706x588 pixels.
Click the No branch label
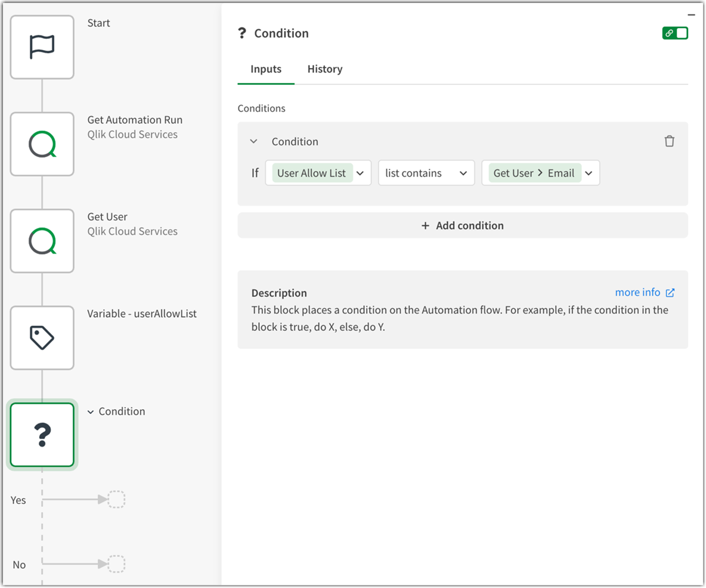[x=19, y=565]
